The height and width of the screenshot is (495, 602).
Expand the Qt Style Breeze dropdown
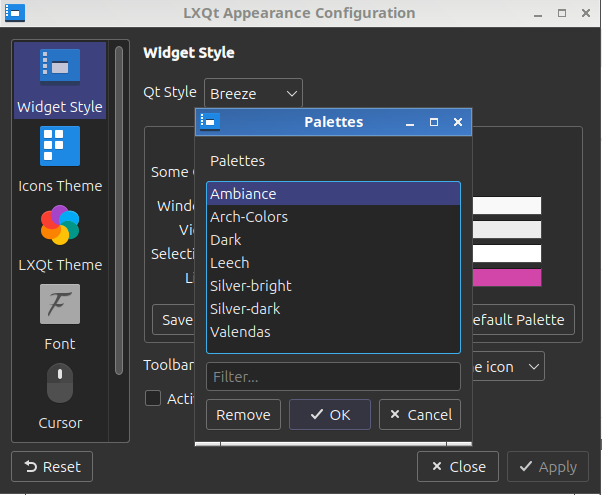(253, 94)
